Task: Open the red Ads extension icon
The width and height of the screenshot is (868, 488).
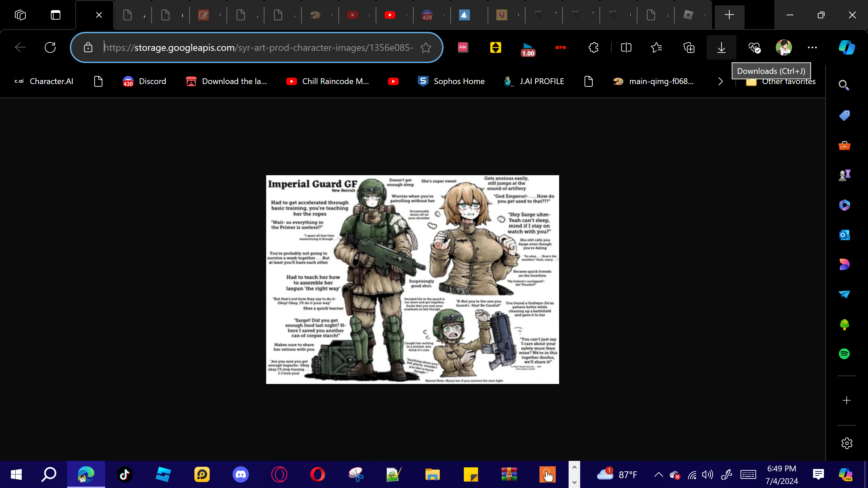Action: pos(463,47)
